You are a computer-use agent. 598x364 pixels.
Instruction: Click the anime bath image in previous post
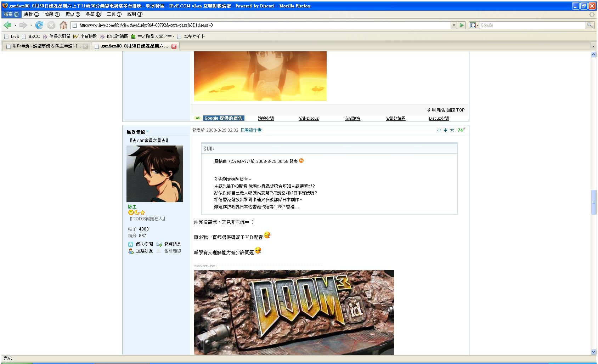(260, 76)
